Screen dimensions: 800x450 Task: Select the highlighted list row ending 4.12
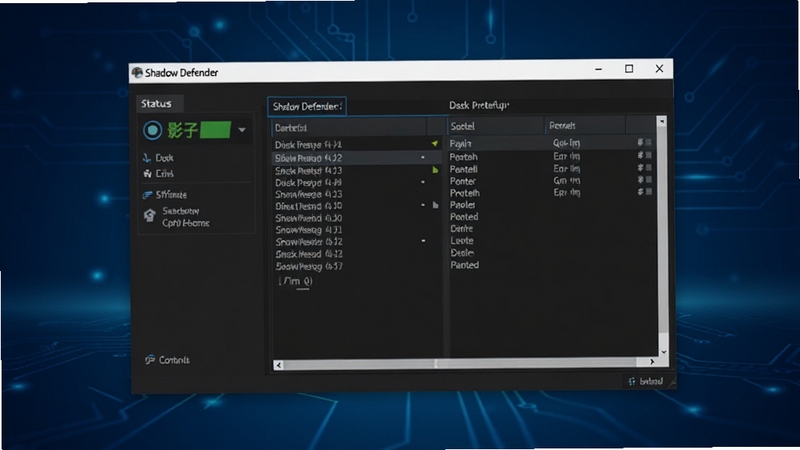[x=357, y=158]
